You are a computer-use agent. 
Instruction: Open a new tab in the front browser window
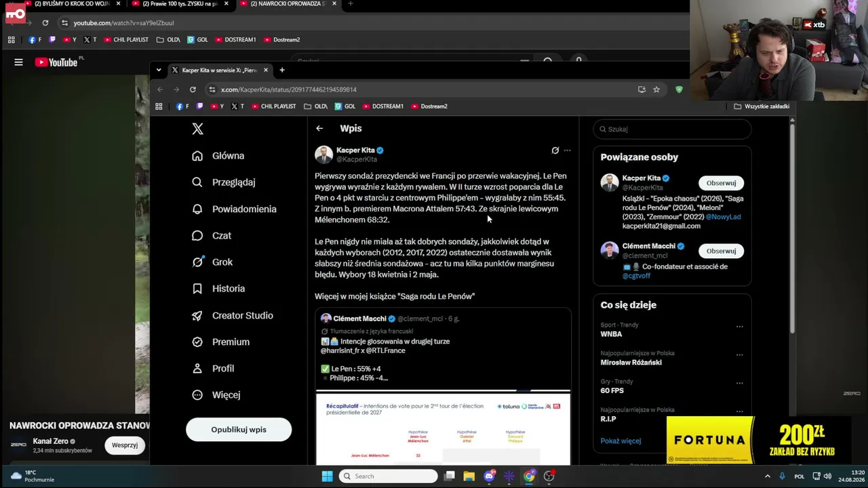click(x=282, y=70)
